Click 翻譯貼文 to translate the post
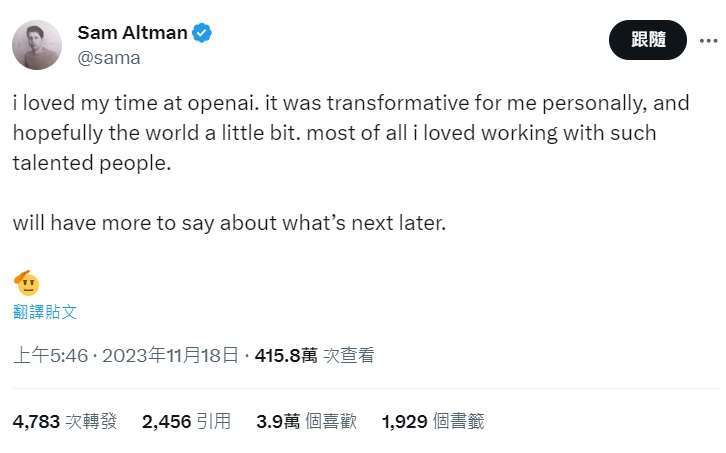The height and width of the screenshot is (453, 726). (x=45, y=311)
